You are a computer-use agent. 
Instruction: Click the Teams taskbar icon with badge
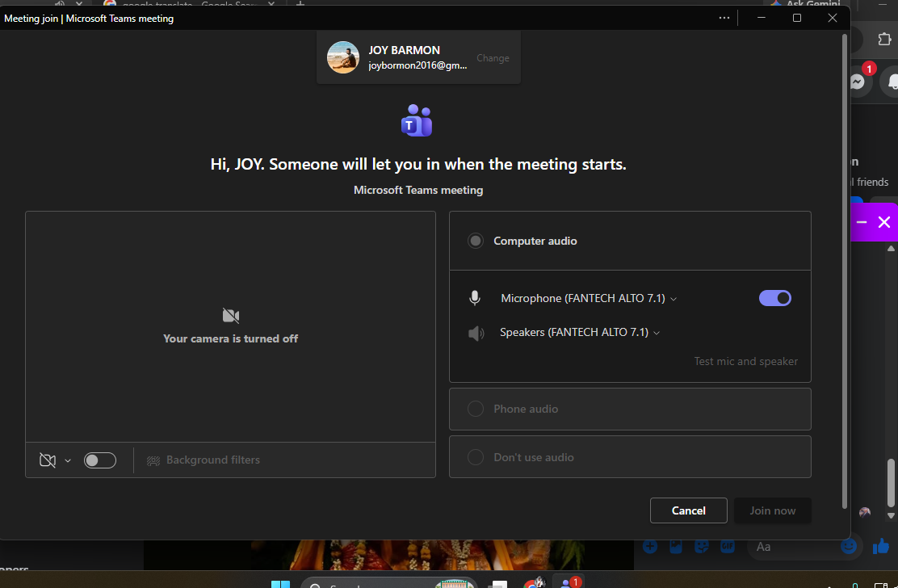tap(569, 583)
